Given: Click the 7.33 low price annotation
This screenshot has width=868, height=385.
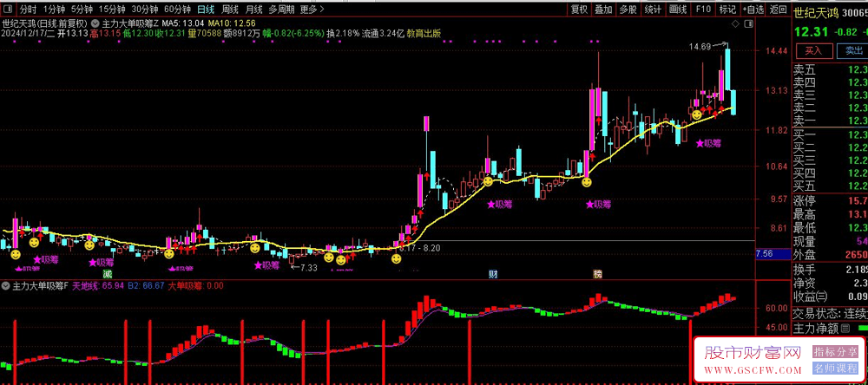Looking at the screenshot, I should pyautogui.click(x=308, y=268).
